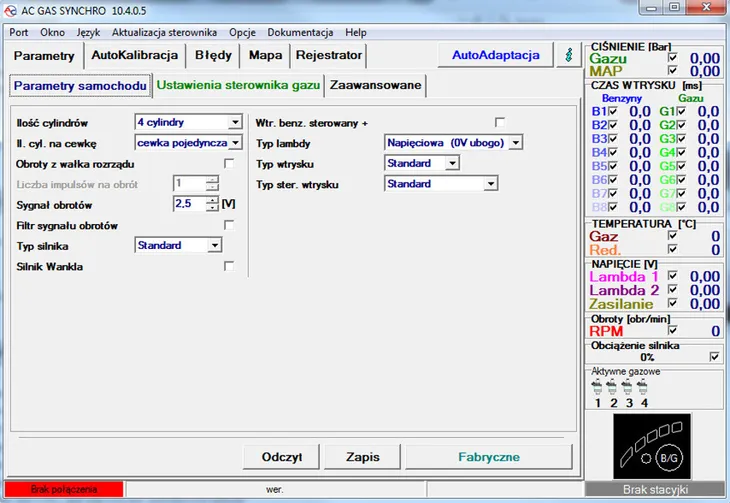The width and height of the screenshot is (730, 503).
Task: Open the Typ silnika dropdown
Action: (x=214, y=245)
